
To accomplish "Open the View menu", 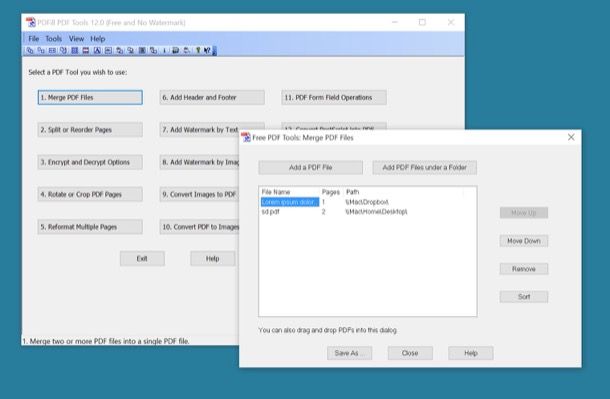I will (76, 38).
